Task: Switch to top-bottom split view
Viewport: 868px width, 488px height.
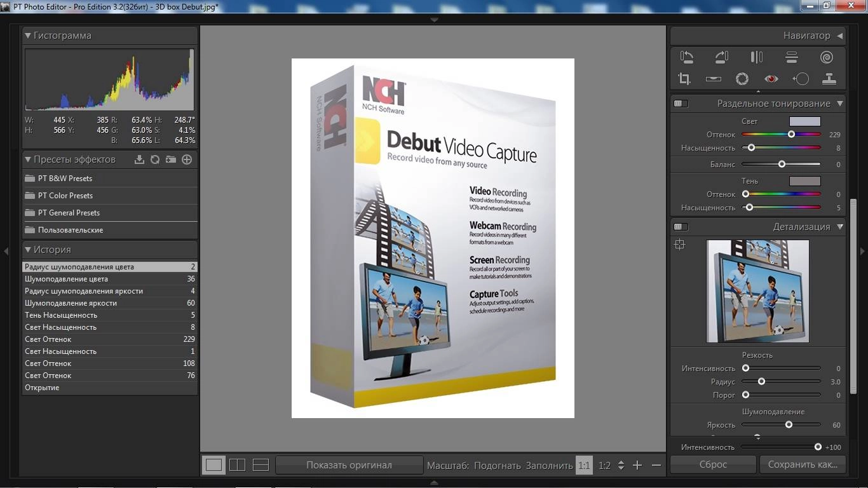Action: (261, 465)
